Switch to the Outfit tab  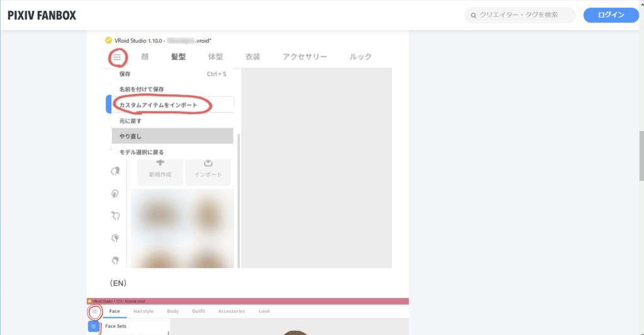(198, 311)
